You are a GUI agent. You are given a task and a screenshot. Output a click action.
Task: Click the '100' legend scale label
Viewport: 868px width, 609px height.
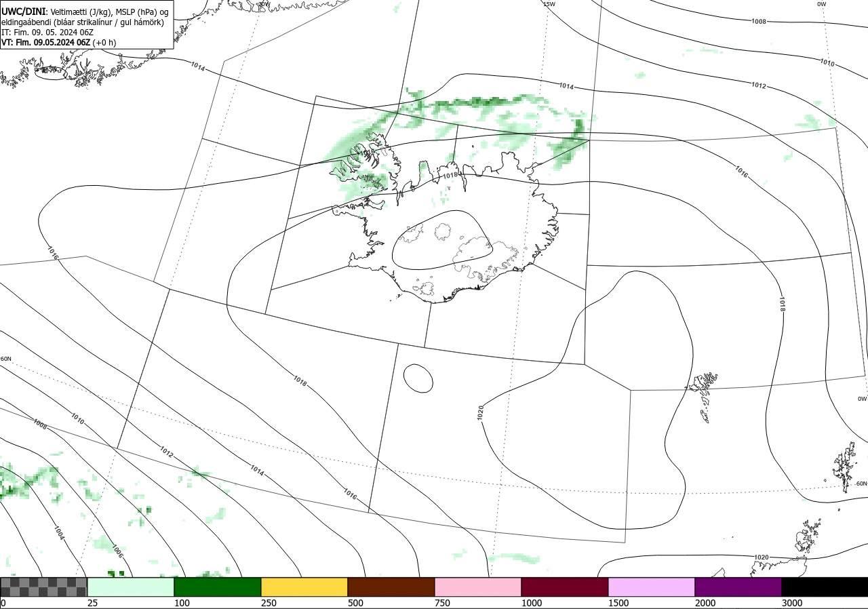(x=182, y=603)
